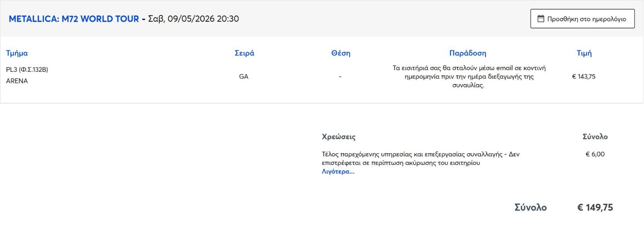This screenshot has width=644, height=225.
Task: Open the METALLICA: M72 WORLD TOUR link
Action: [x=74, y=19]
